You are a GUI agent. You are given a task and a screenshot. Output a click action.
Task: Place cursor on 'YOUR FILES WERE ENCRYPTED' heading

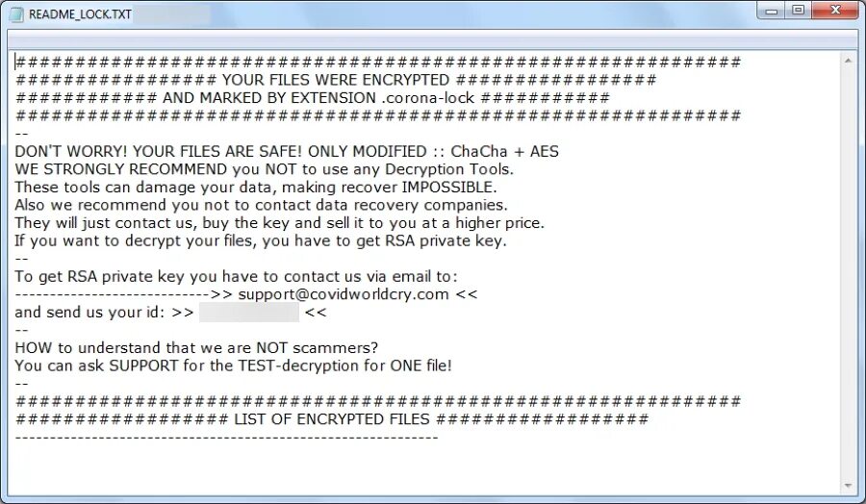tap(335, 80)
